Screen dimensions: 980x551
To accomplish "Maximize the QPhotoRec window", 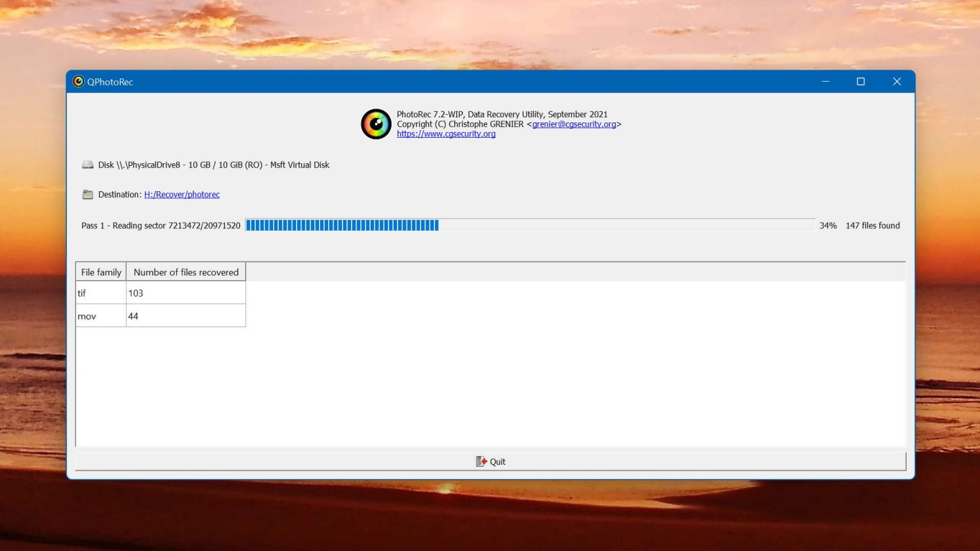I will tap(861, 82).
